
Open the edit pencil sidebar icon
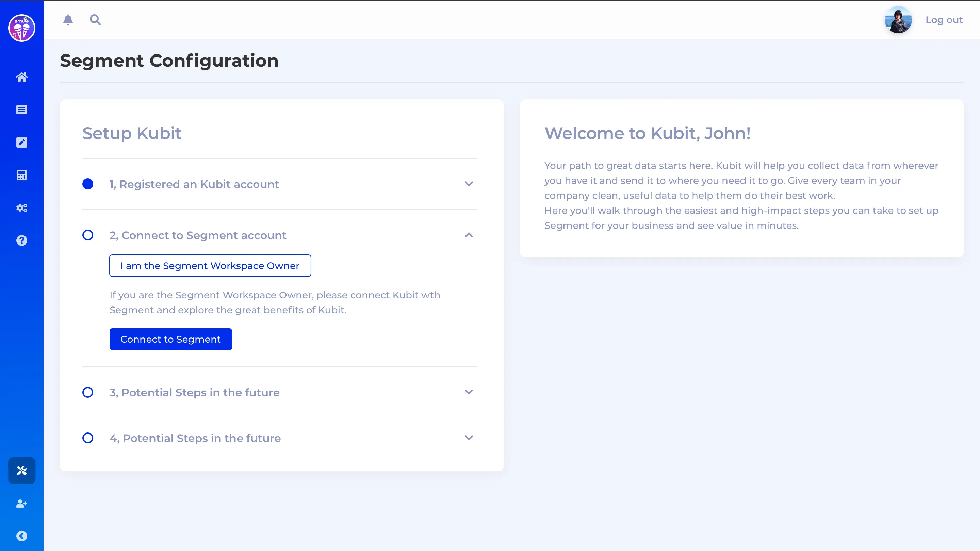tap(22, 142)
